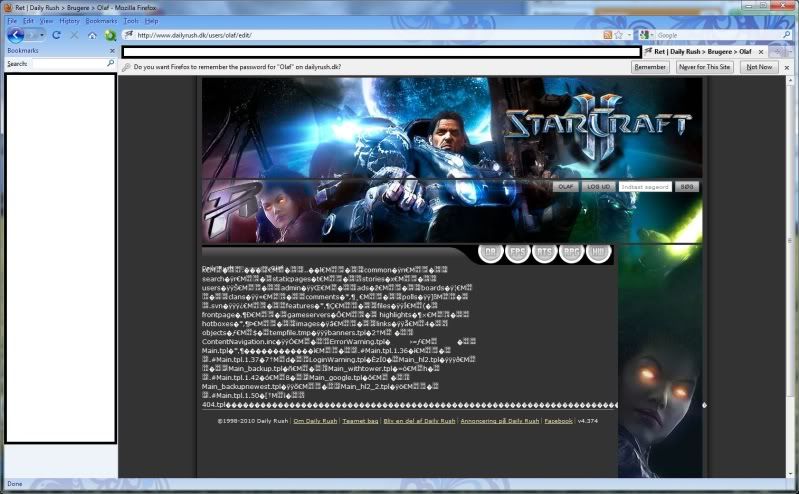This screenshot has width=799, height=494.
Task: Click the v4.374 version text
Action: [x=588, y=421]
